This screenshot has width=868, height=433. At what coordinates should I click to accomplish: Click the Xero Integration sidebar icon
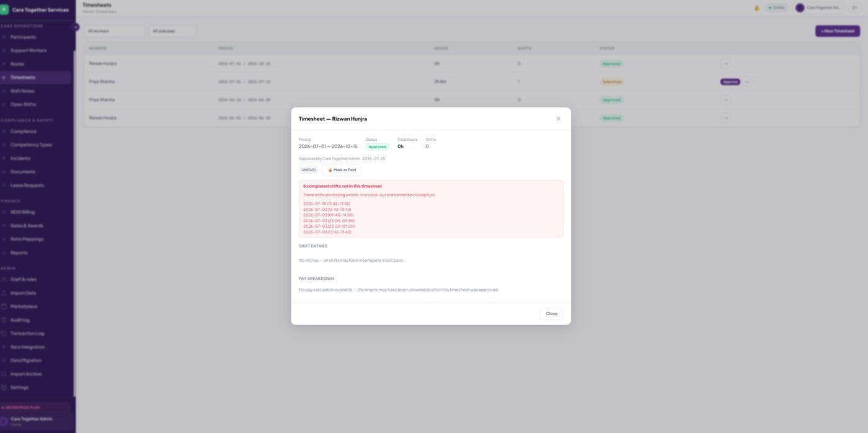pos(4,347)
